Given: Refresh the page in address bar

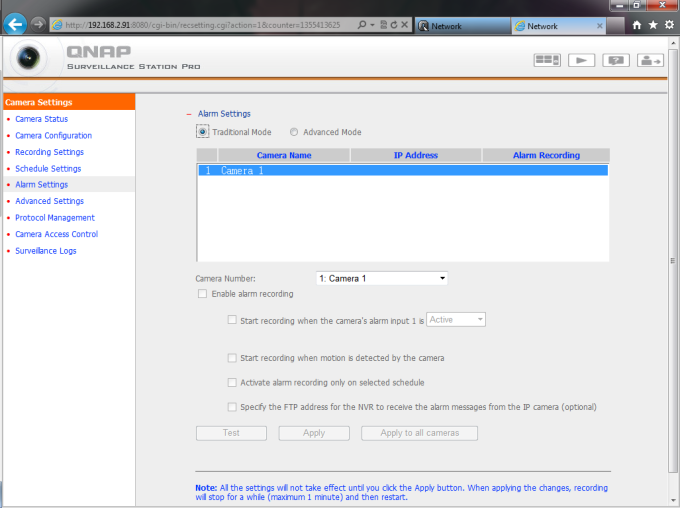Looking at the screenshot, I should (389, 25).
